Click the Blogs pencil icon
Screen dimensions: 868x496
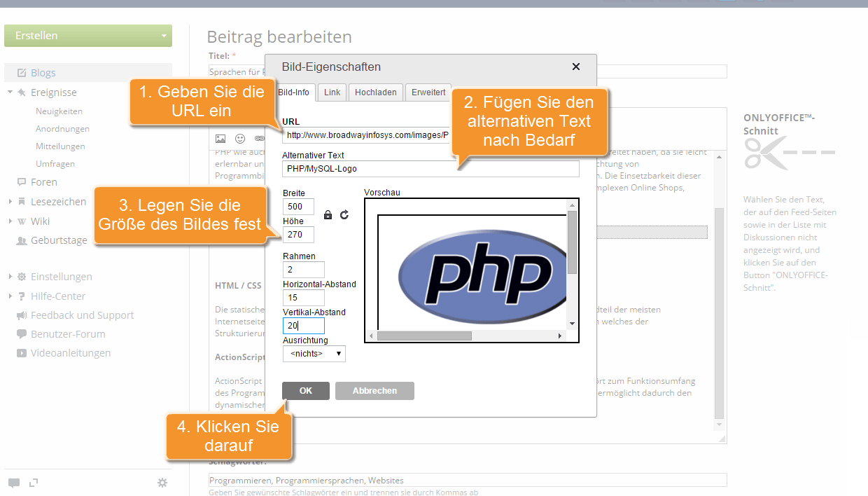point(22,73)
